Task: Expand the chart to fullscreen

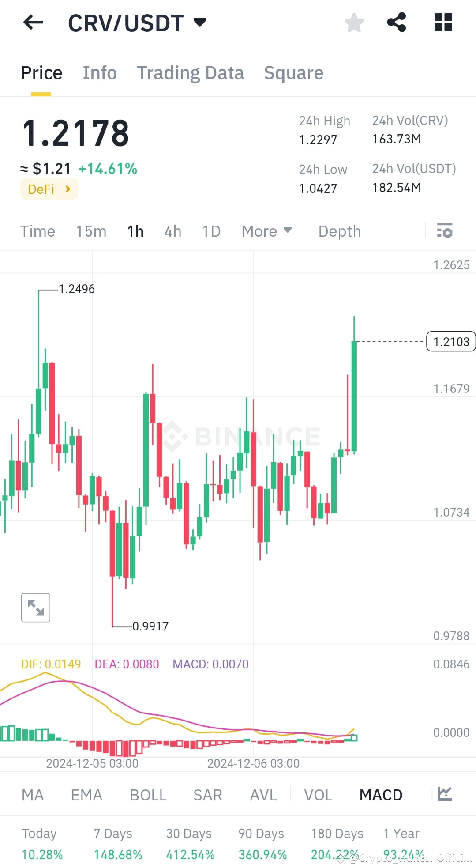Action: coord(35,608)
